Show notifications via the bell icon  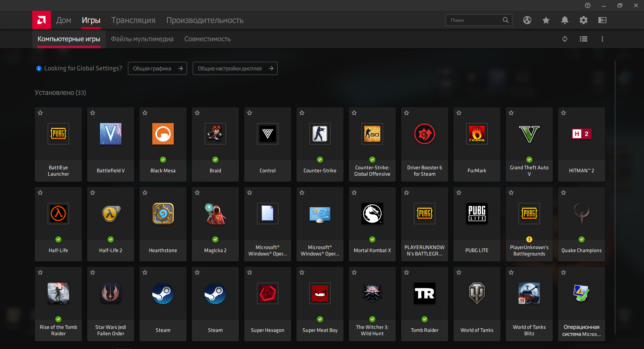(565, 20)
